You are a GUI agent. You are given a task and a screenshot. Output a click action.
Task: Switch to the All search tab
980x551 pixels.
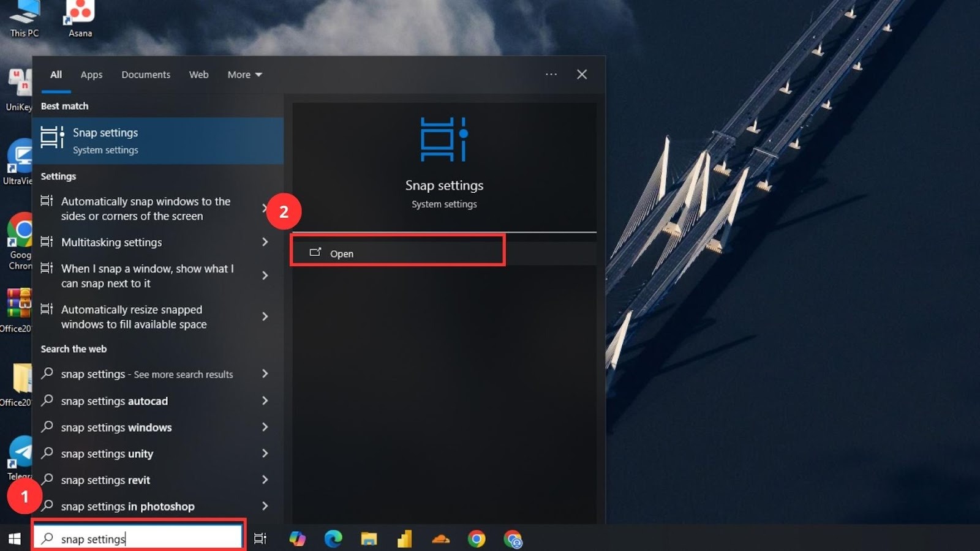pyautogui.click(x=56, y=75)
